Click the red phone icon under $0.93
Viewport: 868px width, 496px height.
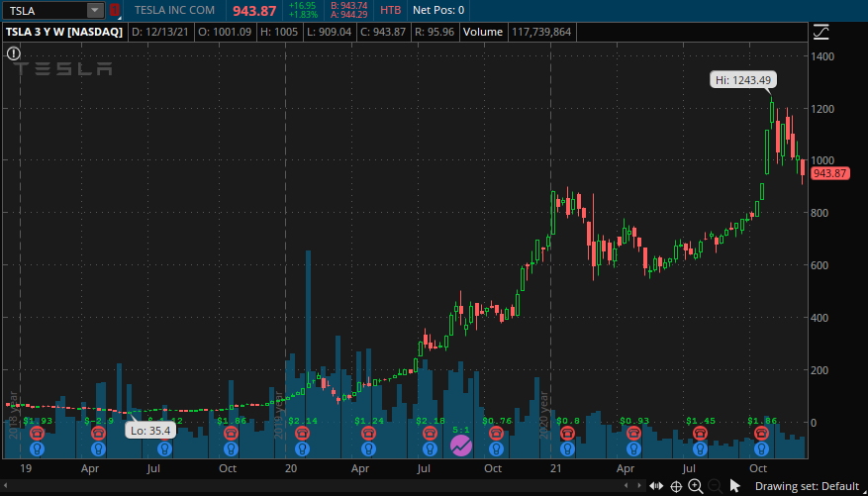(633, 433)
